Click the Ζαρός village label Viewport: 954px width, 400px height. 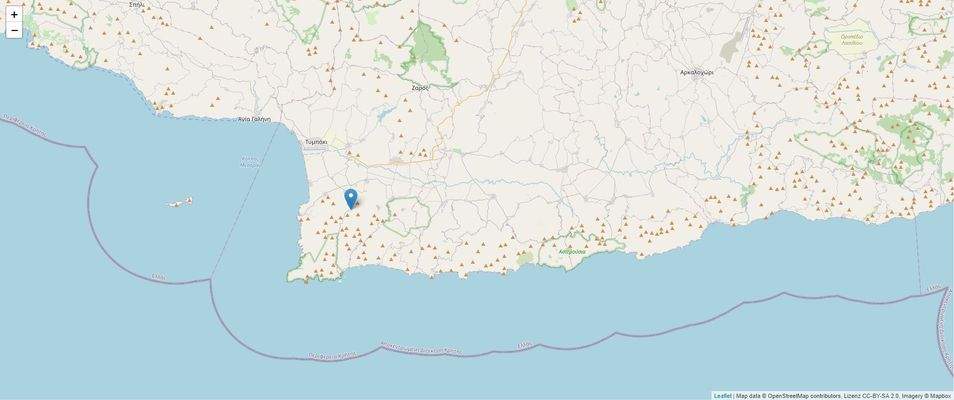pyautogui.click(x=420, y=88)
